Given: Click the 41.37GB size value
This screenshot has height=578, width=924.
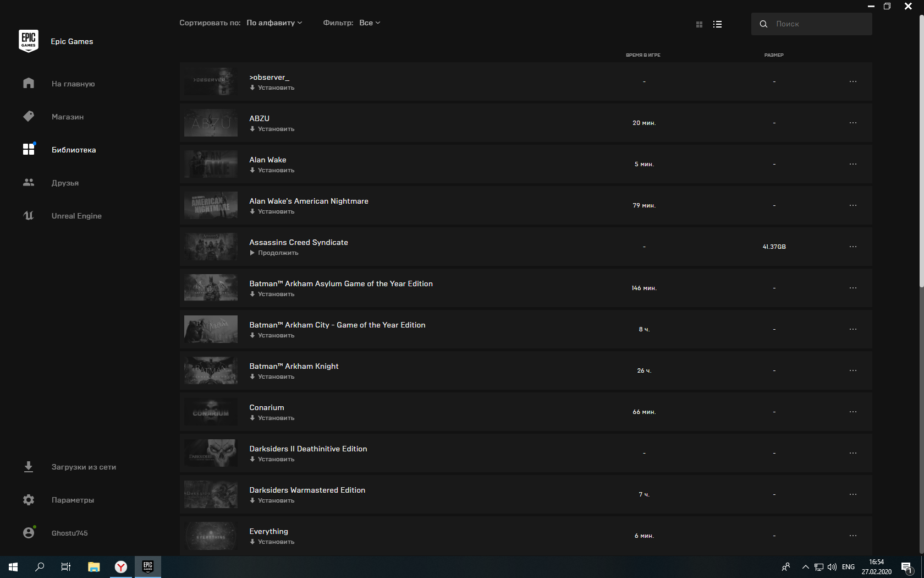Looking at the screenshot, I should [x=774, y=247].
